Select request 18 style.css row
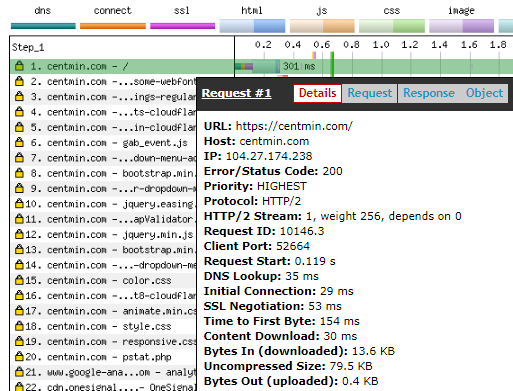 coord(103,326)
